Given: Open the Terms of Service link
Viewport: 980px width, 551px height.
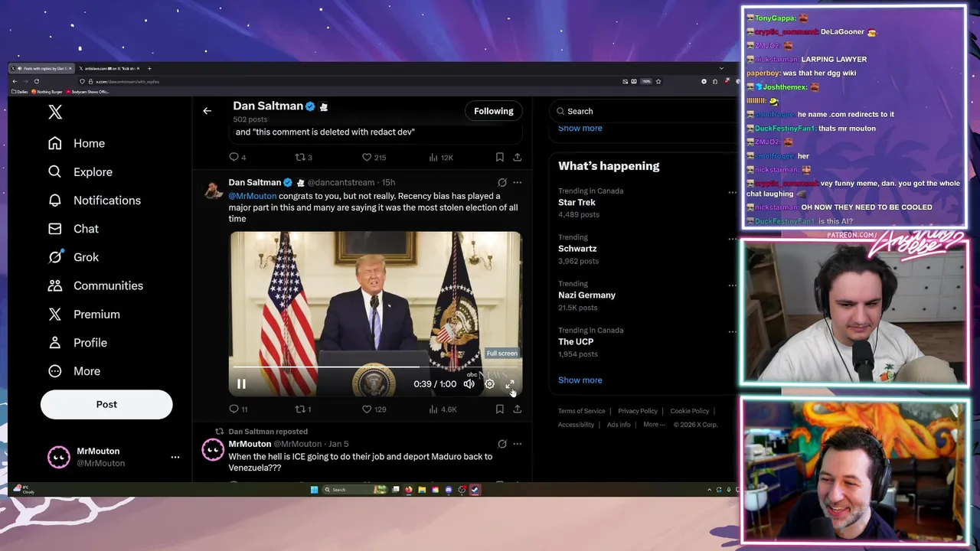Looking at the screenshot, I should tap(581, 411).
